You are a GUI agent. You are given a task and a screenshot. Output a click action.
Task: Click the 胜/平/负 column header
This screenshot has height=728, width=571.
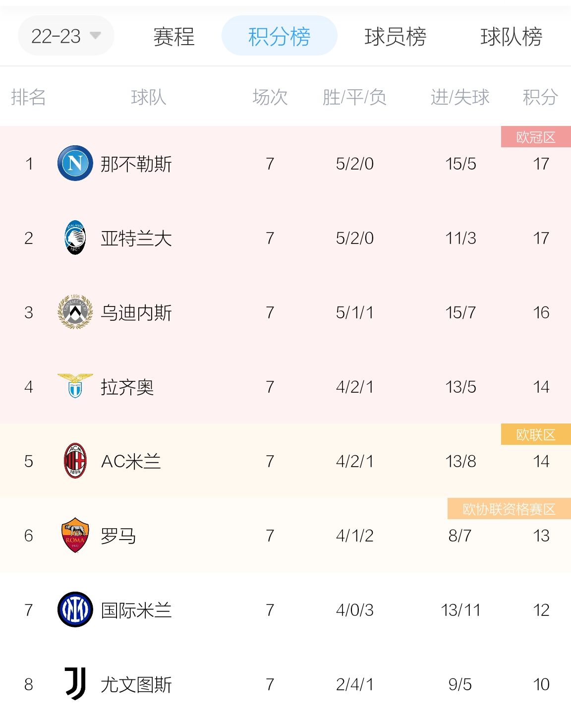(x=354, y=97)
